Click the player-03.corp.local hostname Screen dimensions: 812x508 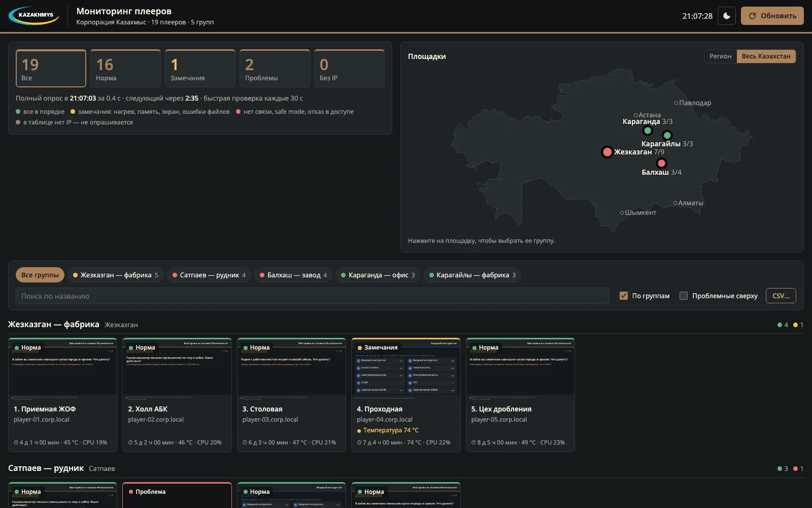point(270,420)
